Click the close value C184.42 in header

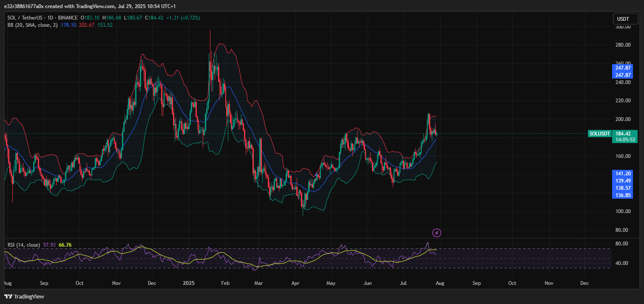[154, 18]
